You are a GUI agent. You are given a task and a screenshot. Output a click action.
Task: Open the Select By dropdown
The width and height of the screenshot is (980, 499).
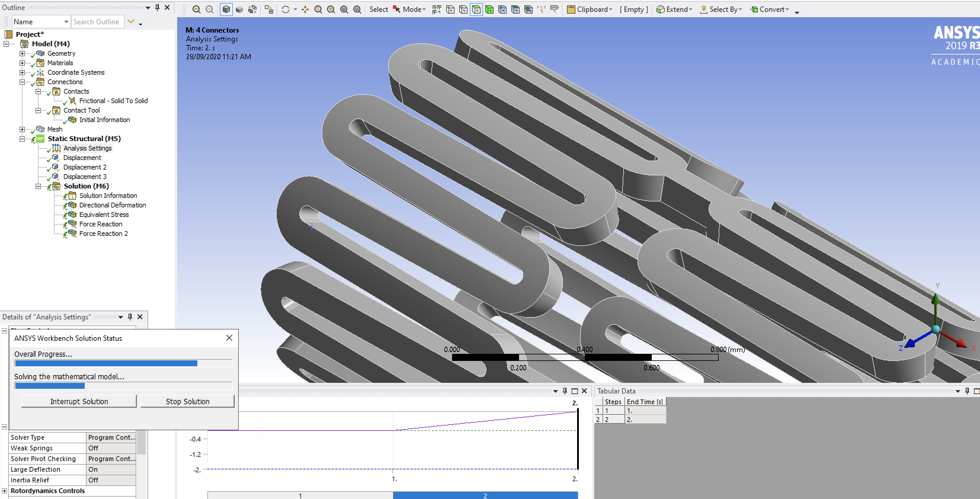coord(721,9)
